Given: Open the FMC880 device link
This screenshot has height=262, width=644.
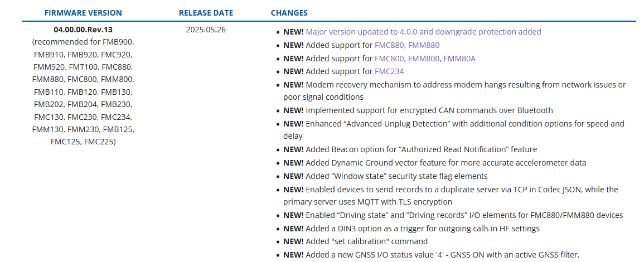Looking at the screenshot, I should [389, 45].
